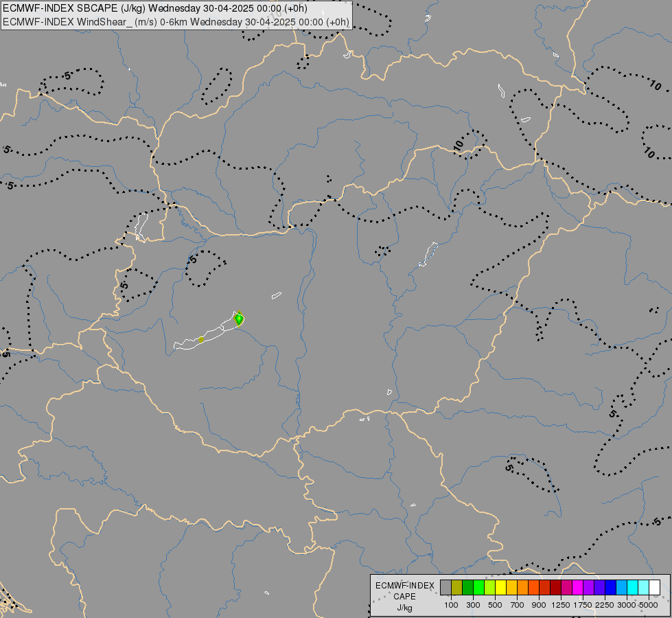Click the legend value 3000
Image resolution: width=672 pixels, height=618 pixels.
pyautogui.click(x=627, y=605)
